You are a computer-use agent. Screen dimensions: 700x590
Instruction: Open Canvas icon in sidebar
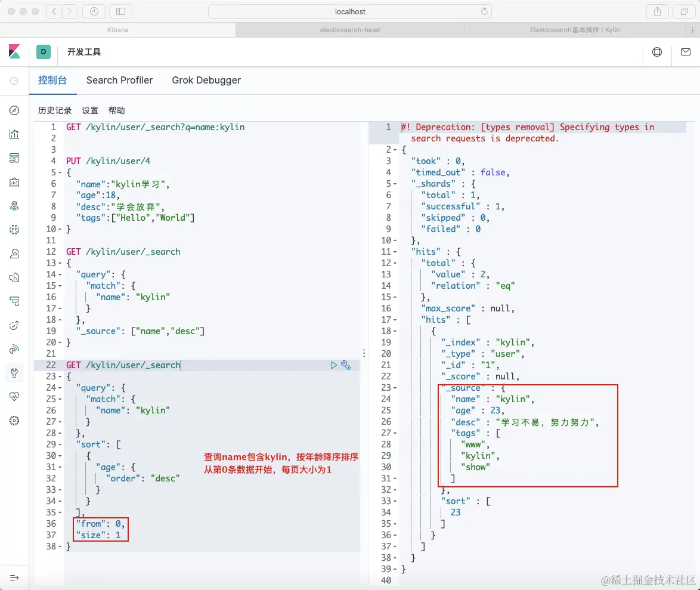click(x=14, y=182)
